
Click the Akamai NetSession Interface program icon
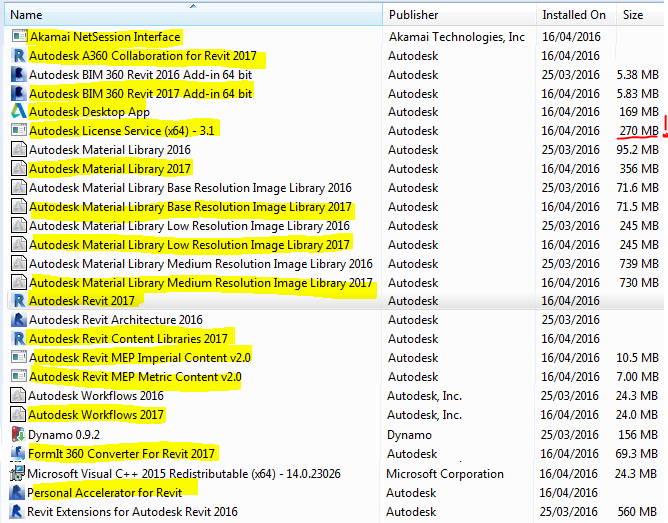click(19, 36)
